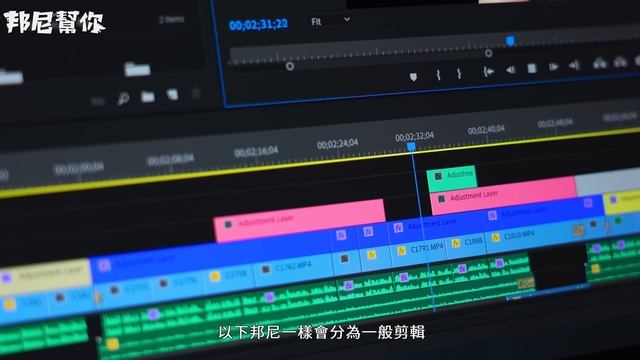The width and height of the screenshot is (640, 360).
Task: Select the C1791.MP4 video clip
Action: (420, 249)
